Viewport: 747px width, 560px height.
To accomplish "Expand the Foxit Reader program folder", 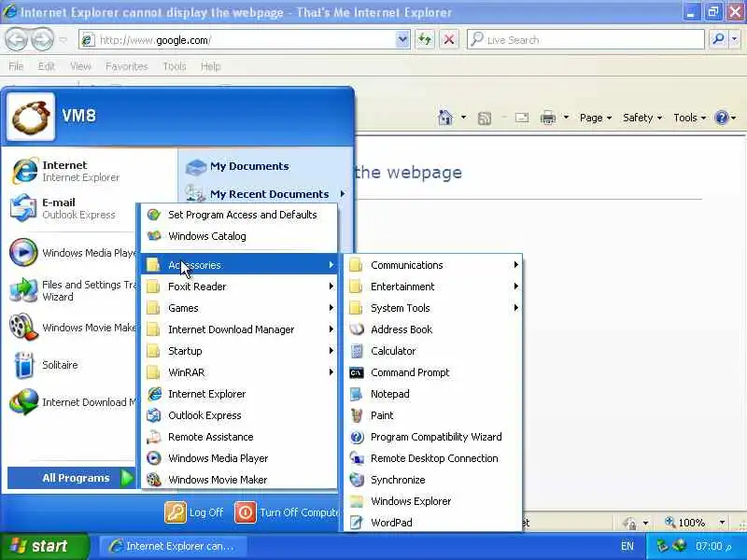I will click(x=240, y=287).
